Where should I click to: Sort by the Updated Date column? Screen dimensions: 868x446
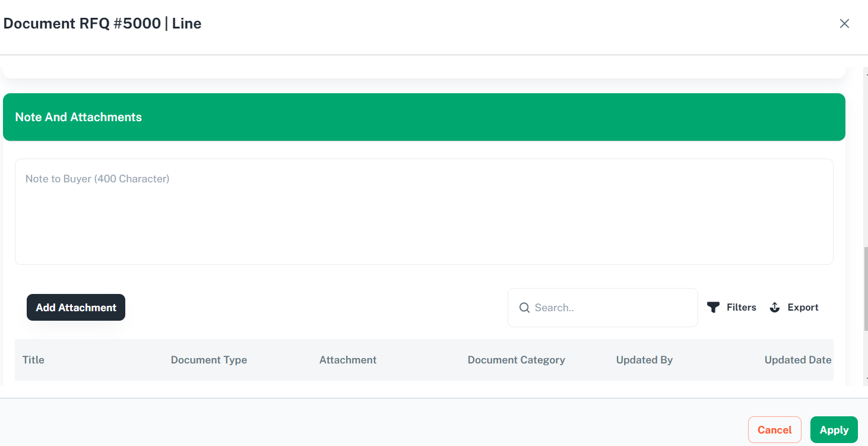797,360
